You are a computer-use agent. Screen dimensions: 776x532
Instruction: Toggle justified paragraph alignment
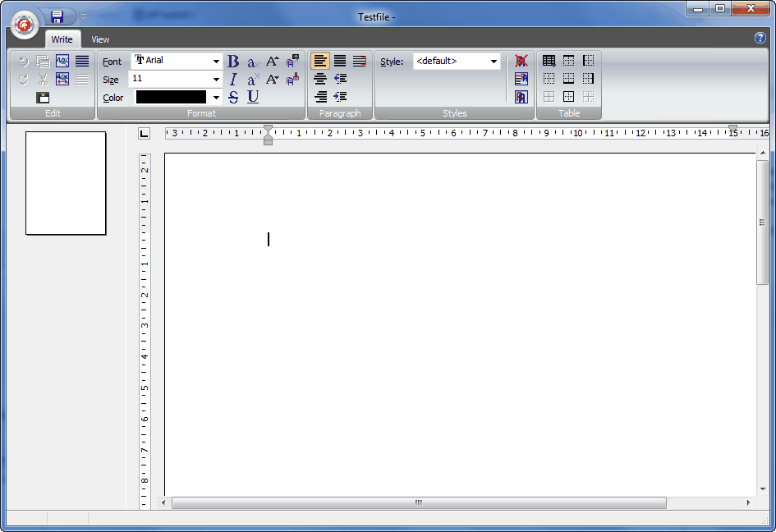click(x=340, y=61)
